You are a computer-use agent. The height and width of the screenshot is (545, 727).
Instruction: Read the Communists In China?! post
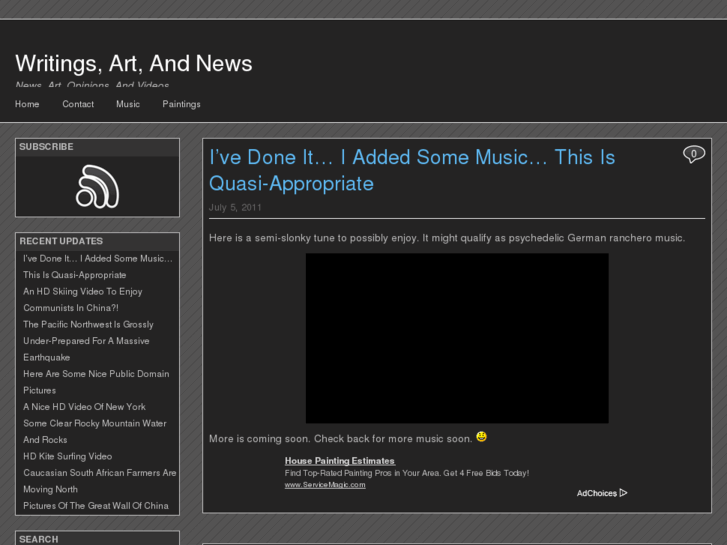(x=71, y=308)
